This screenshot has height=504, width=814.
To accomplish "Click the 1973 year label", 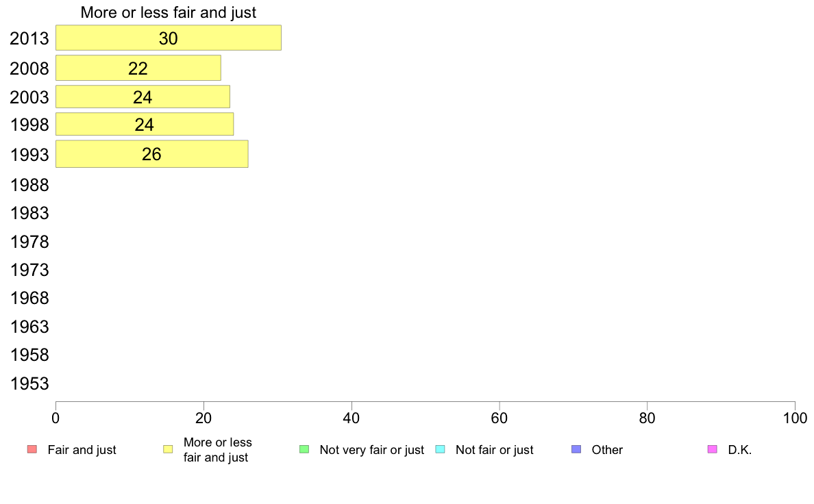I will point(29,270).
